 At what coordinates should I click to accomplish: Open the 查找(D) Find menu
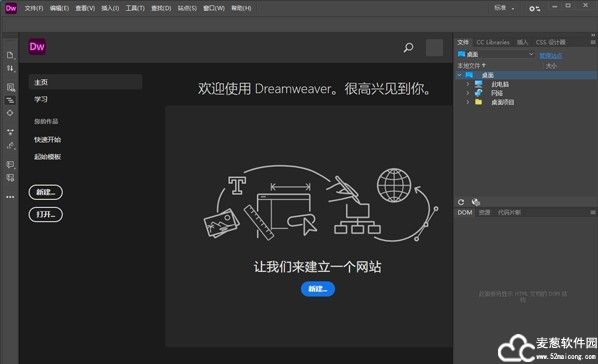coord(161,8)
